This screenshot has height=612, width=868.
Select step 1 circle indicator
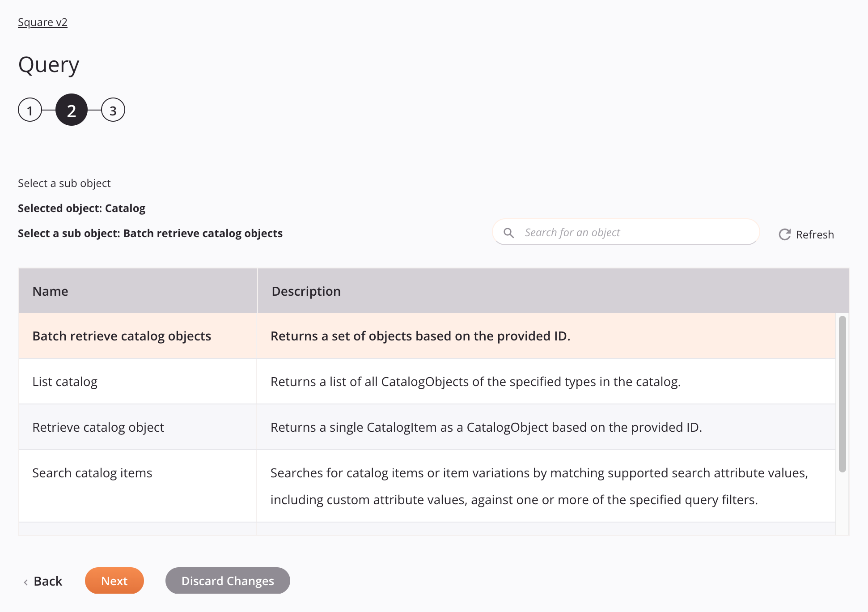coord(30,109)
